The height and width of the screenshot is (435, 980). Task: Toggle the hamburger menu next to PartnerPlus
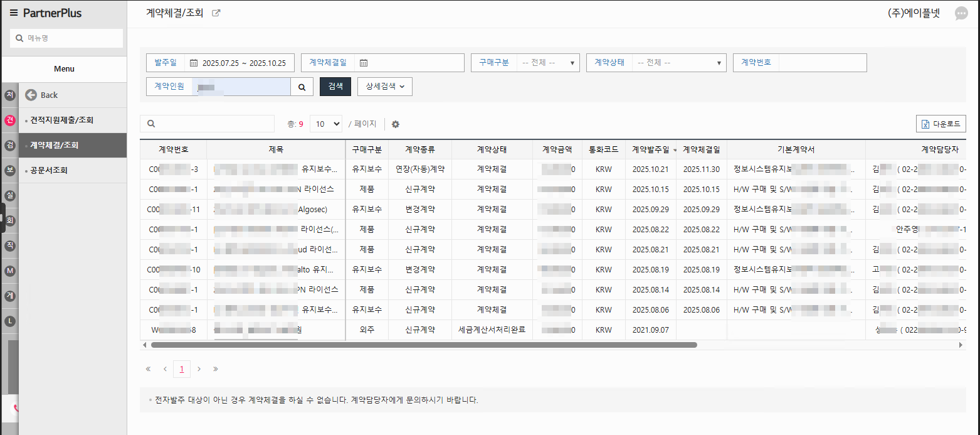[14, 13]
